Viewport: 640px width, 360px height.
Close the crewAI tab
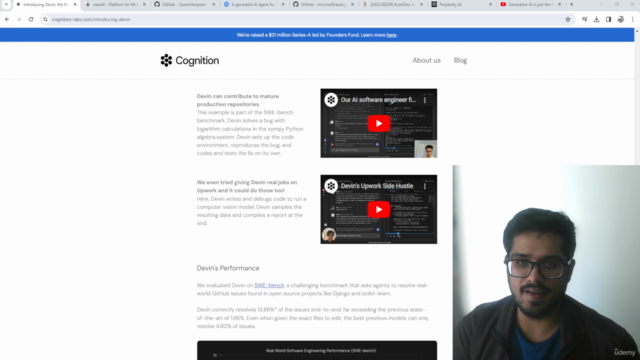point(144,4)
